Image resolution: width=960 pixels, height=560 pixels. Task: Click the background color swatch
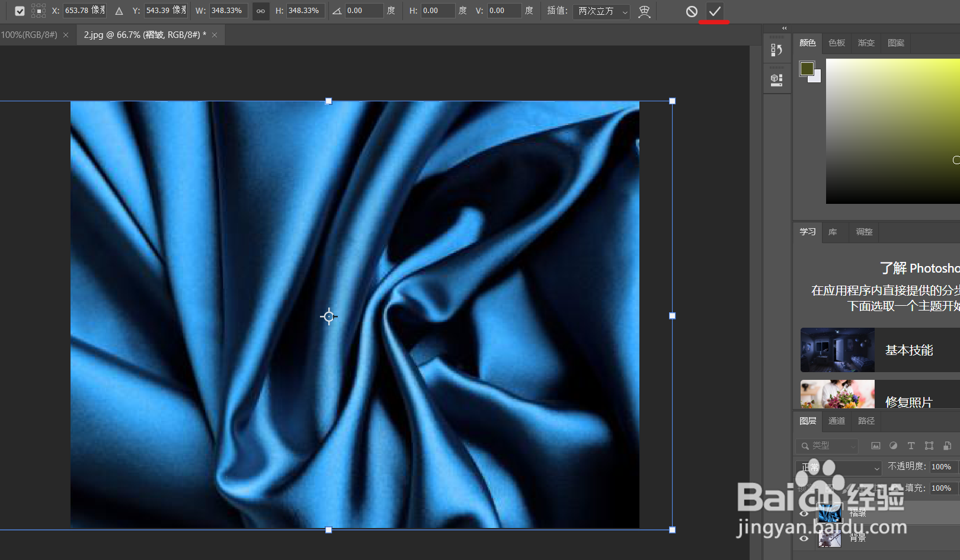pyautogui.click(x=817, y=78)
